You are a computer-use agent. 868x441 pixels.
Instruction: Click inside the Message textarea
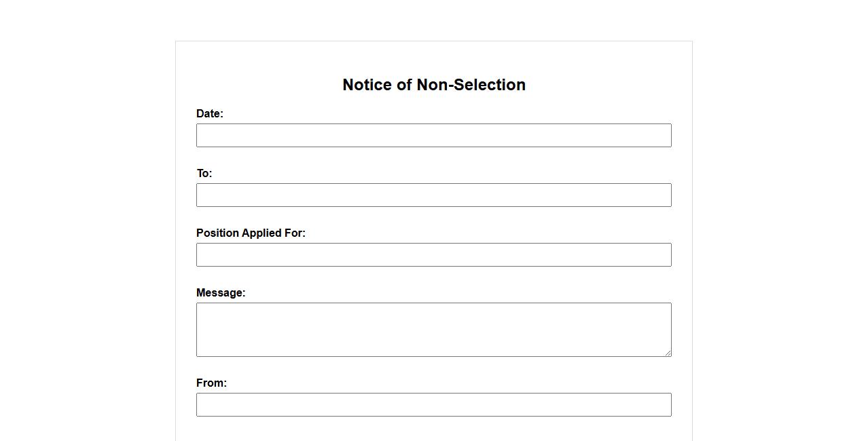[x=433, y=329]
